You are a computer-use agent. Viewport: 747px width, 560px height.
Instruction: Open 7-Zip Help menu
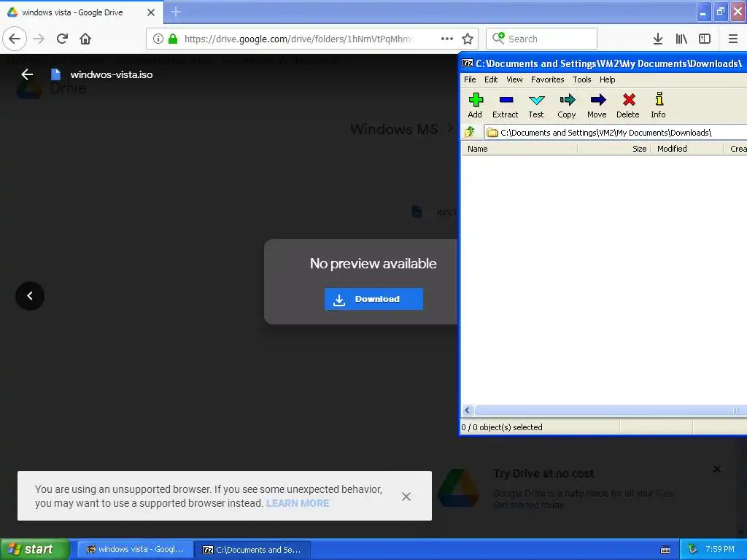click(607, 79)
